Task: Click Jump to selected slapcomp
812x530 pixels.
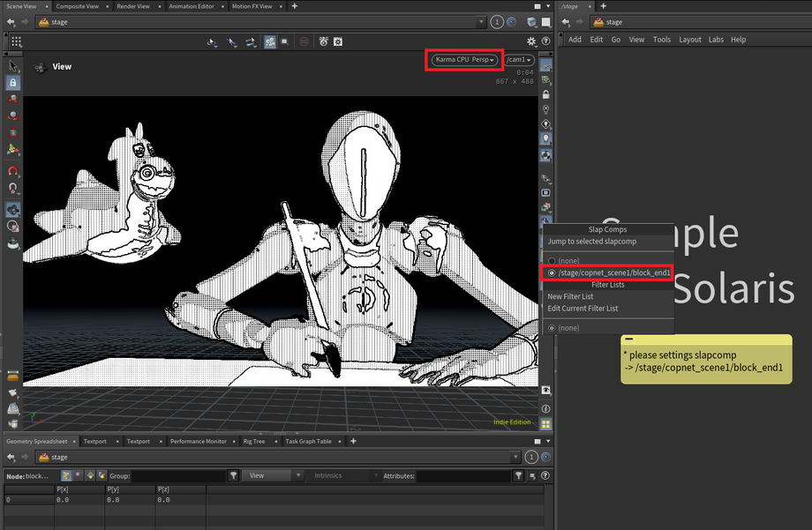Action: click(x=591, y=242)
